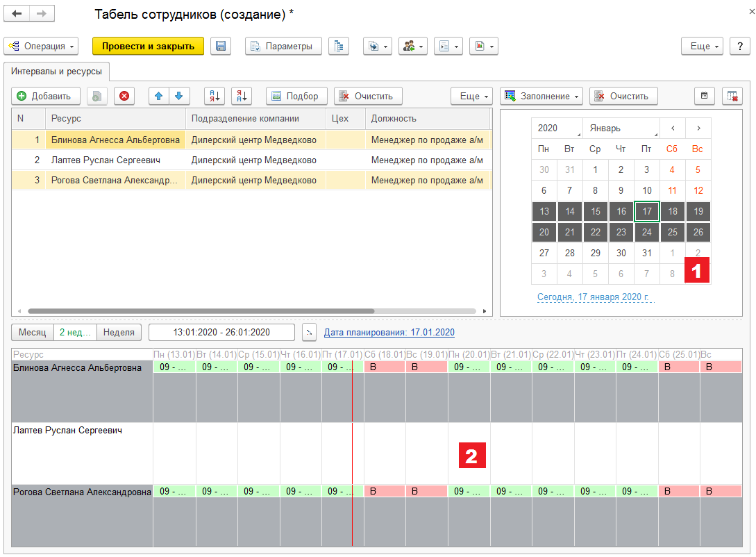Viewport: 756px width, 557px height.
Task: Switch the schedule view to Неделя
Action: (119, 332)
